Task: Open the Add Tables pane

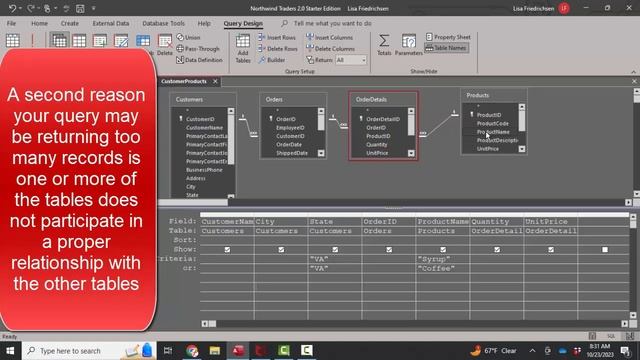Action: 243,48
